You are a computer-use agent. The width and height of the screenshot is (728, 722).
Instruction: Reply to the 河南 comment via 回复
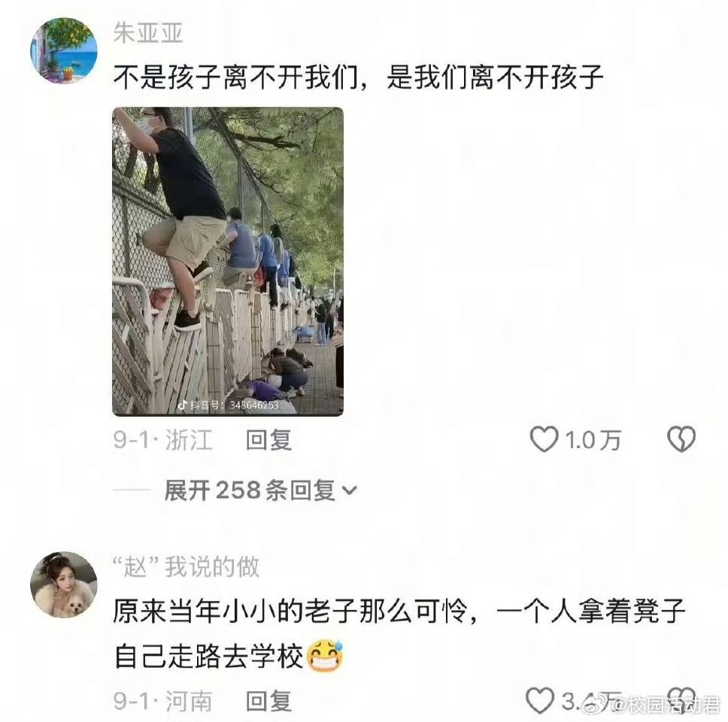tap(268, 701)
